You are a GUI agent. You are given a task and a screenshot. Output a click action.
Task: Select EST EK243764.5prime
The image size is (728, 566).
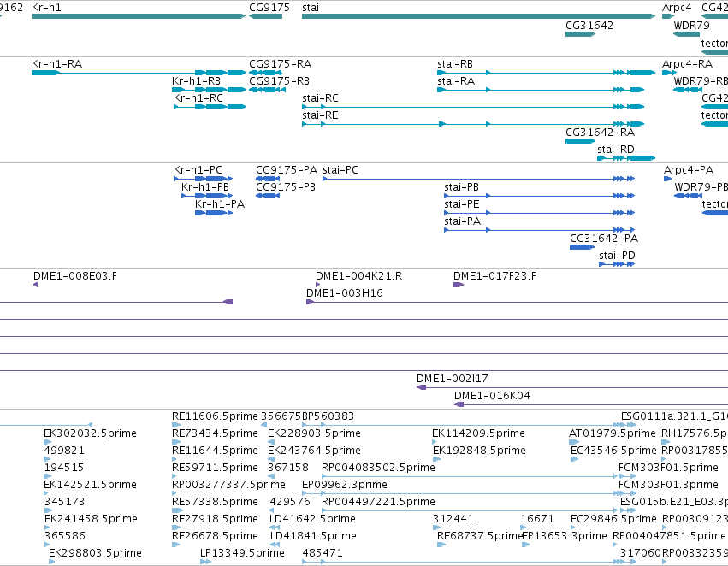(271, 459)
